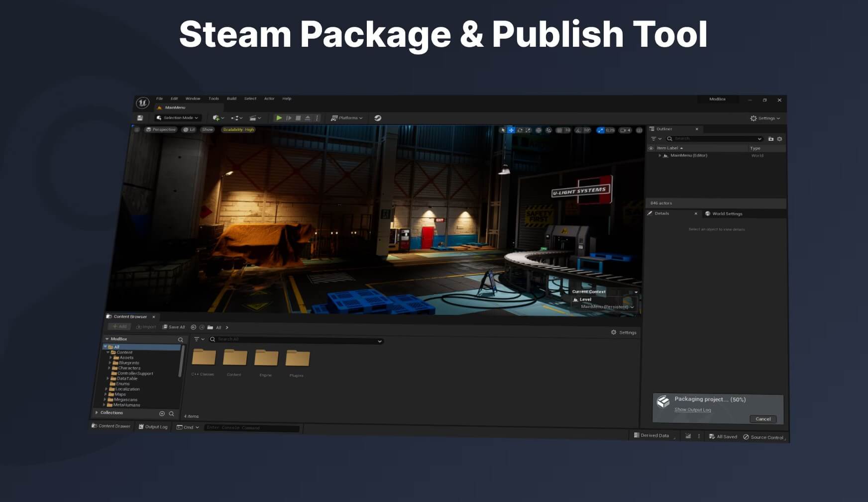The image size is (868, 502).
Task: Expand MainMenu (Editor) in Outliner
Action: click(660, 156)
